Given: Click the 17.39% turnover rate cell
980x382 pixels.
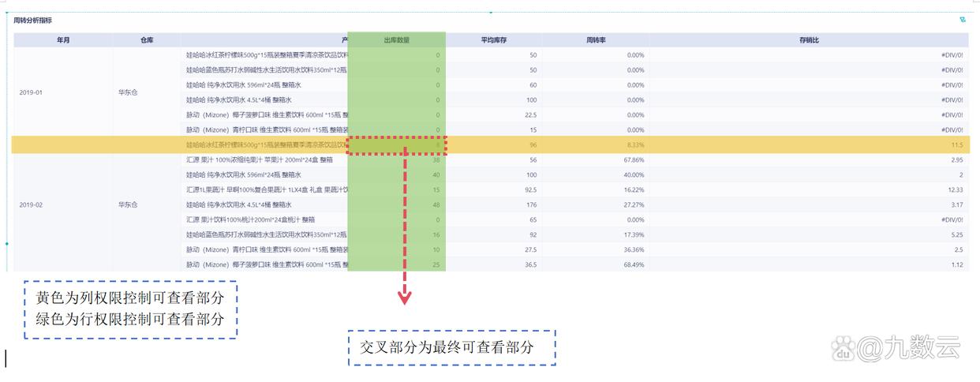Looking at the screenshot, I should (x=634, y=234).
